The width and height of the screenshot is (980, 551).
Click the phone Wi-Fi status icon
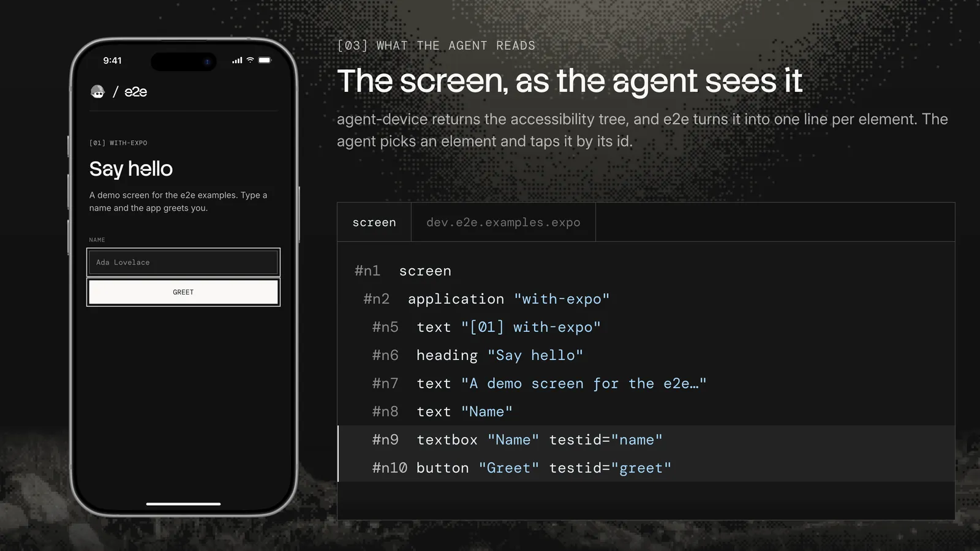coord(250,60)
